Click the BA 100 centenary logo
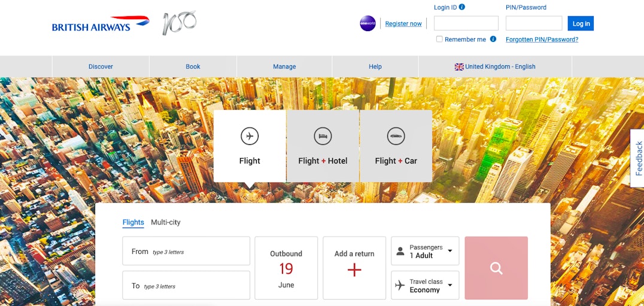 click(x=179, y=23)
